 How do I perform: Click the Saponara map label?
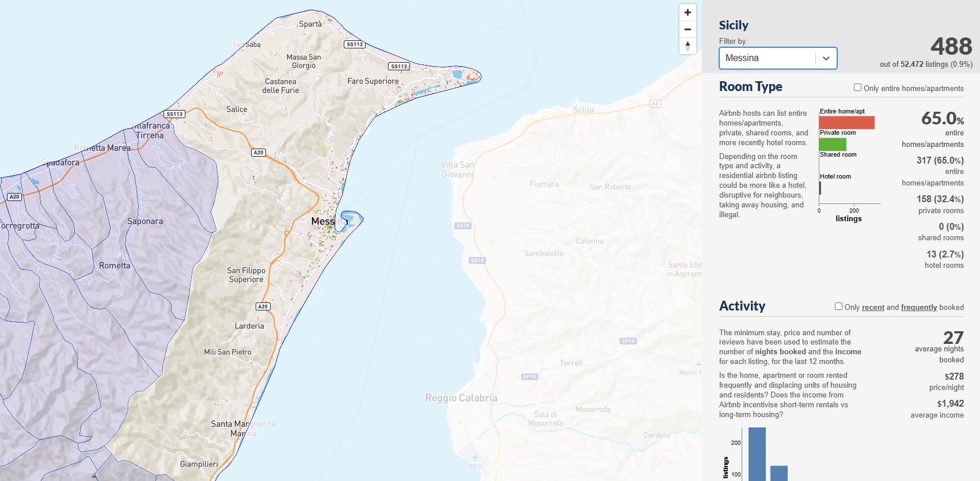pyautogui.click(x=145, y=221)
